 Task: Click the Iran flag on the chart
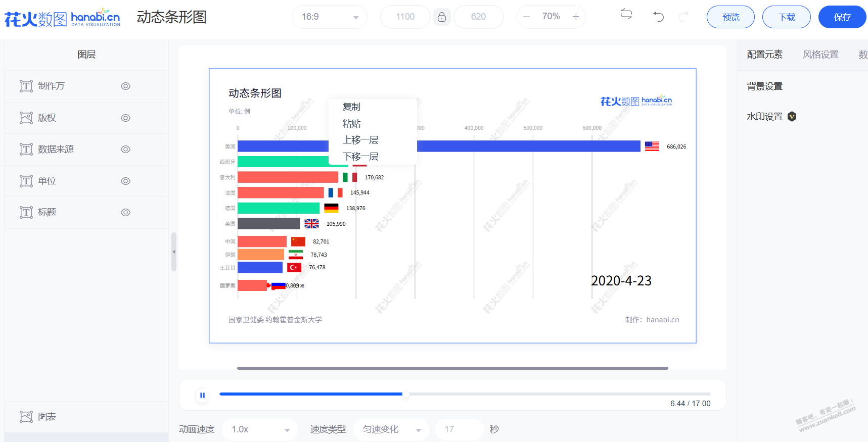[296, 255]
